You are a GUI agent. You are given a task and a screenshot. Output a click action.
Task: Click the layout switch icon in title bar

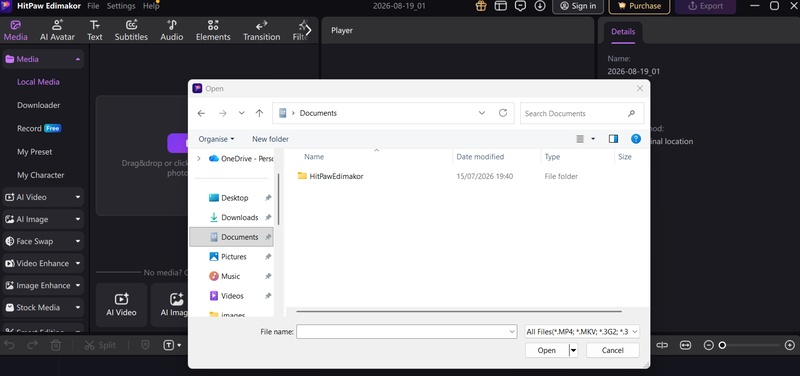(501, 6)
